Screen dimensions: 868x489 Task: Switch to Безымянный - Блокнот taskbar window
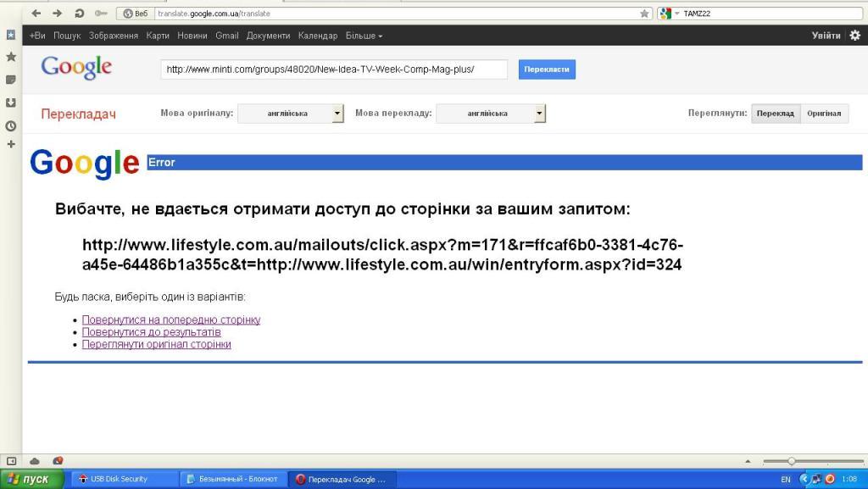pyautogui.click(x=234, y=479)
